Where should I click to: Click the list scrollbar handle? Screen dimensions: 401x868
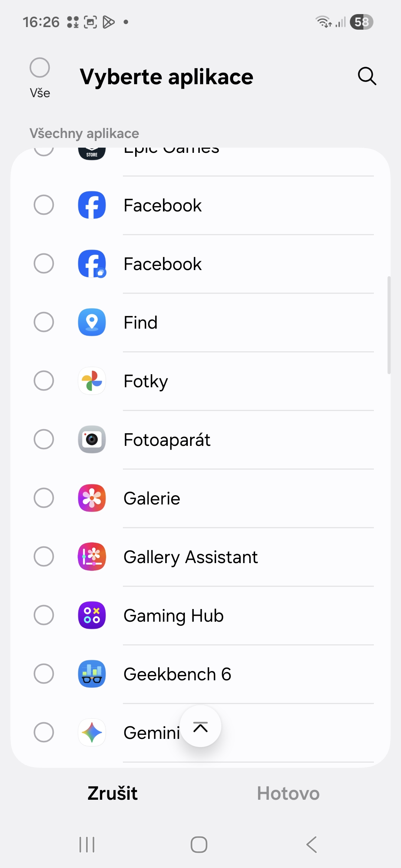[389, 325]
